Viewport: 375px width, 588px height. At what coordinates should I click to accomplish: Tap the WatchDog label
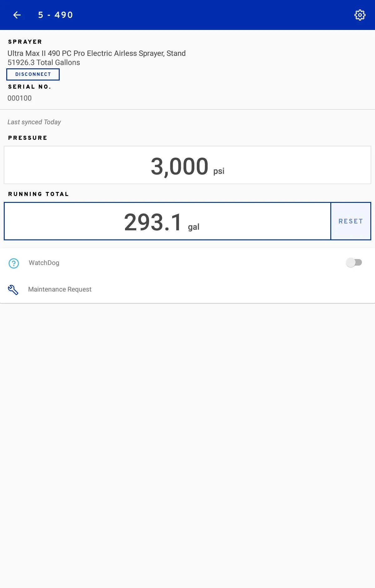pyautogui.click(x=44, y=263)
